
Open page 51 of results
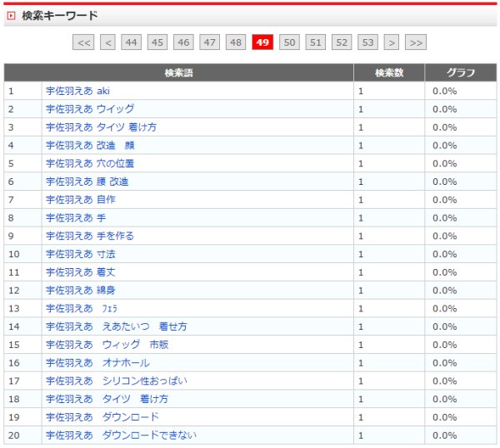[x=315, y=42]
